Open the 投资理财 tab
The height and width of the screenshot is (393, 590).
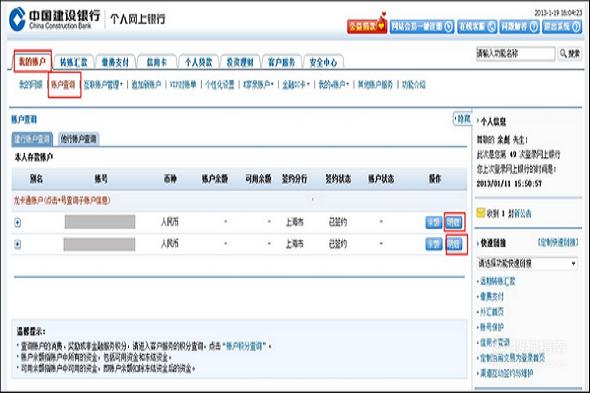(240, 62)
